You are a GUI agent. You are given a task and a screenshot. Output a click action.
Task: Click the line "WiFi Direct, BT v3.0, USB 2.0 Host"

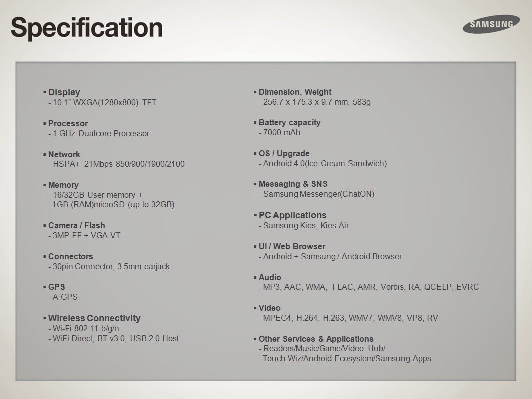point(116,338)
